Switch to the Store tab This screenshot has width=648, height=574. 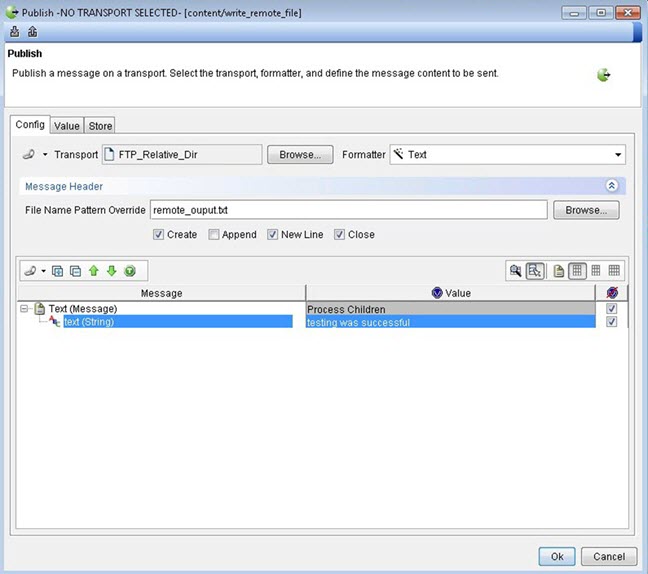100,126
